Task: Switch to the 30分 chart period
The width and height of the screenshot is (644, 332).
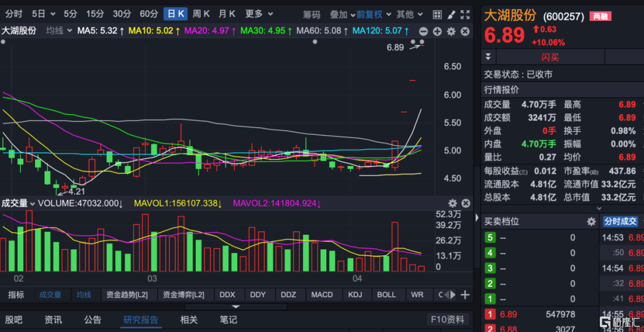Action: click(122, 14)
